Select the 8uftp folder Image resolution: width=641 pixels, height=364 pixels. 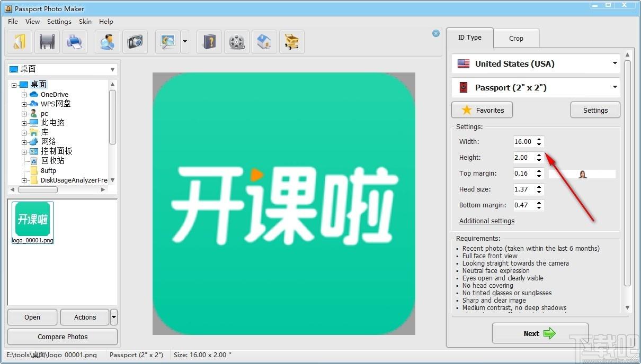pyautogui.click(x=48, y=170)
